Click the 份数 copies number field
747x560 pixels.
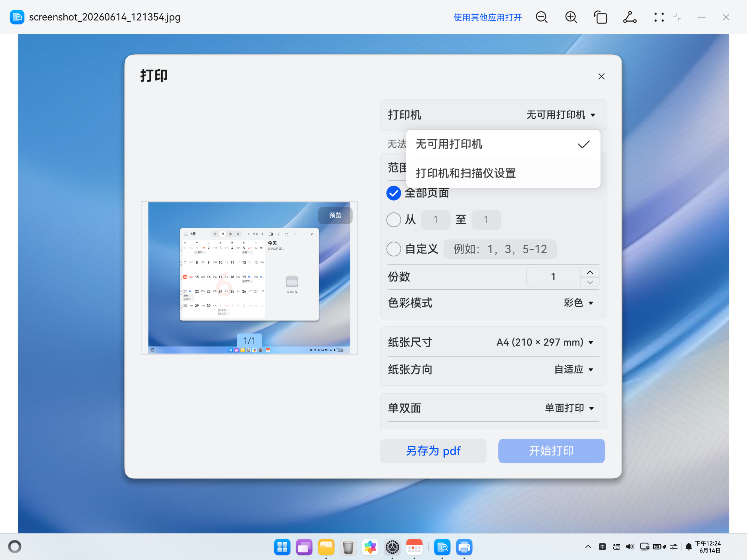point(553,277)
